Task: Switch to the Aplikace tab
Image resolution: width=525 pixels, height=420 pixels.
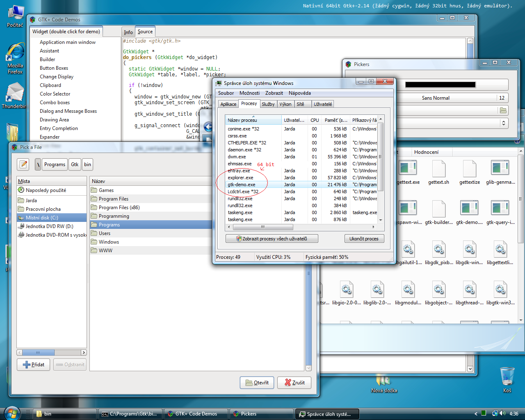Action: coord(228,104)
